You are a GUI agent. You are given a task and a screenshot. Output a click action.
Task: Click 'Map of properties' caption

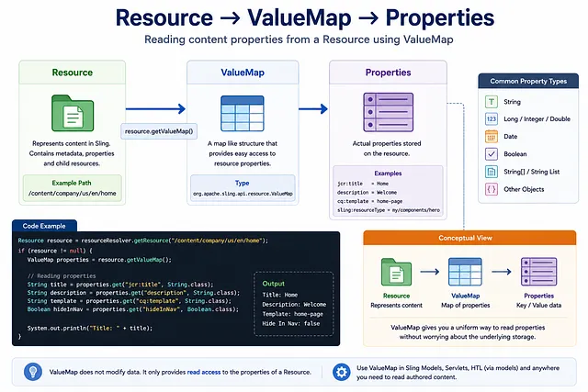[466, 305]
